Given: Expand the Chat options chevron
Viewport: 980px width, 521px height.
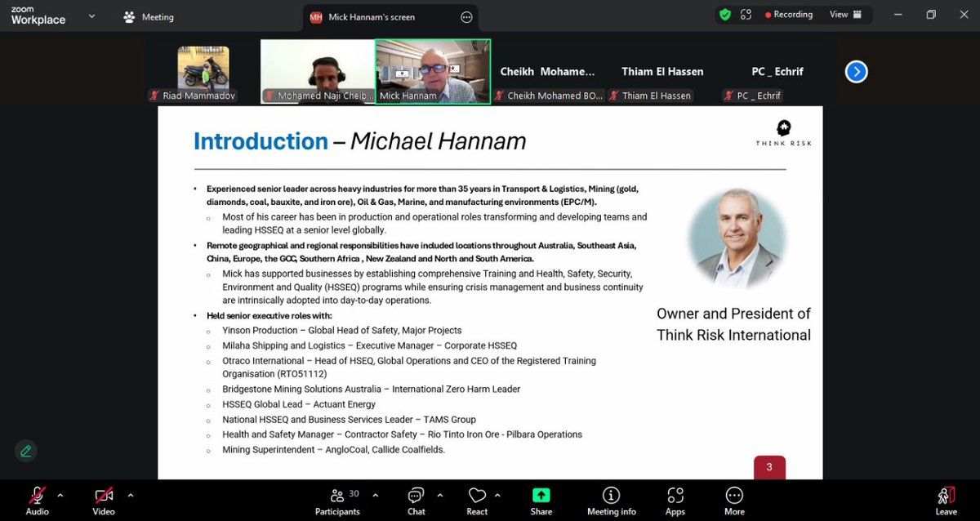Looking at the screenshot, I should (x=439, y=495).
